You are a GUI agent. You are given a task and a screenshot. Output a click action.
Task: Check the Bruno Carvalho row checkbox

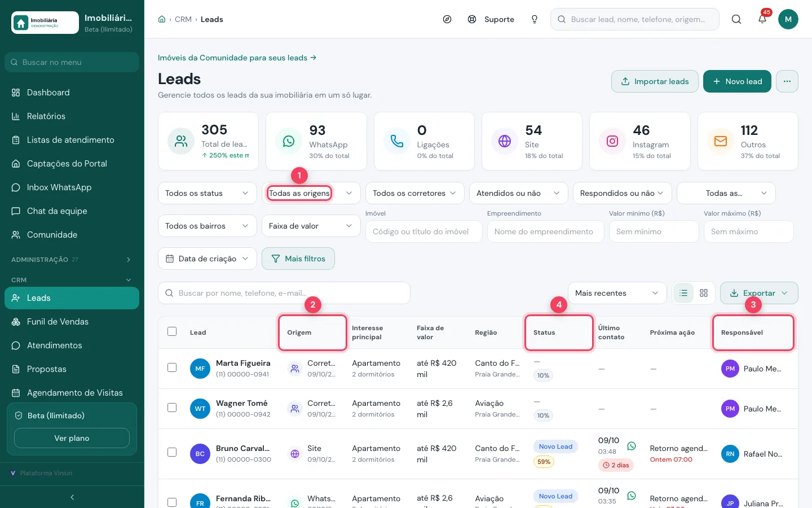[172, 452]
